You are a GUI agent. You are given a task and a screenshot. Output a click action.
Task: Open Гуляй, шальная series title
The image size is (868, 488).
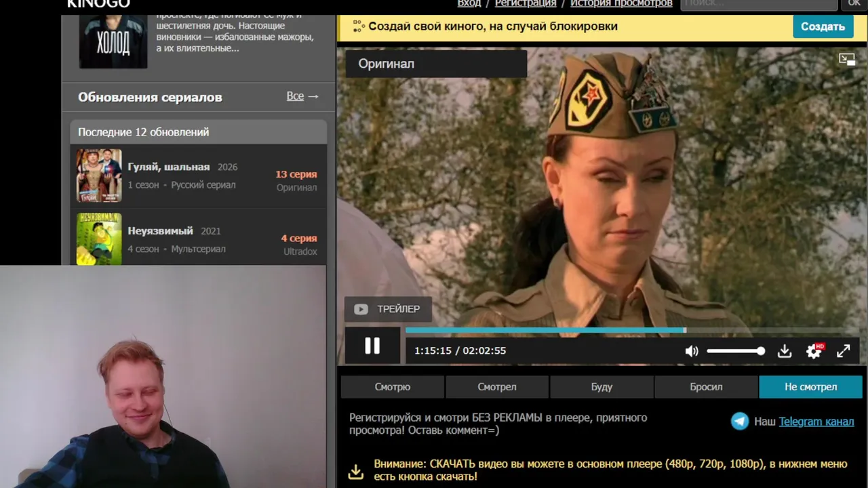tap(169, 167)
